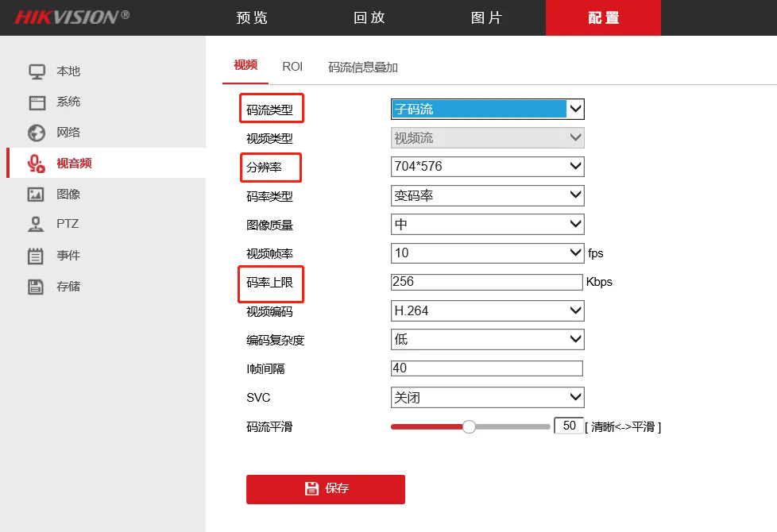Open the 视频编码 dropdown showing H.264
This screenshot has height=532, width=777.
click(x=487, y=311)
